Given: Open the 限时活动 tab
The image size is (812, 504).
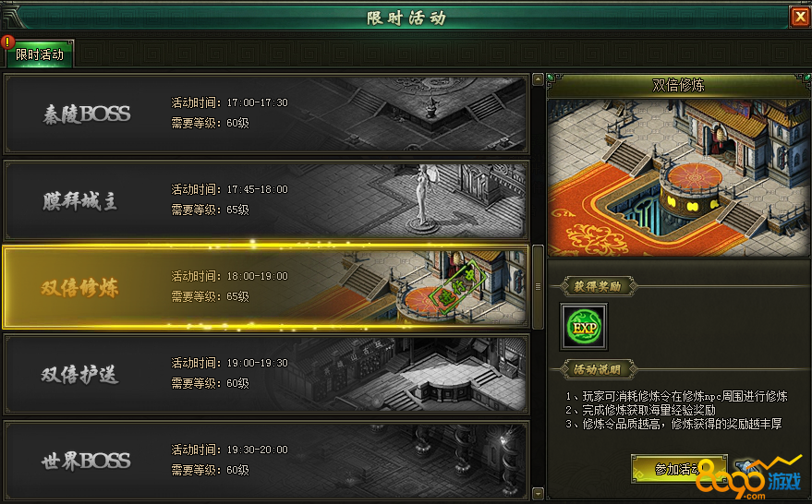Looking at the screenshot, I should click(x=40, y=54).
